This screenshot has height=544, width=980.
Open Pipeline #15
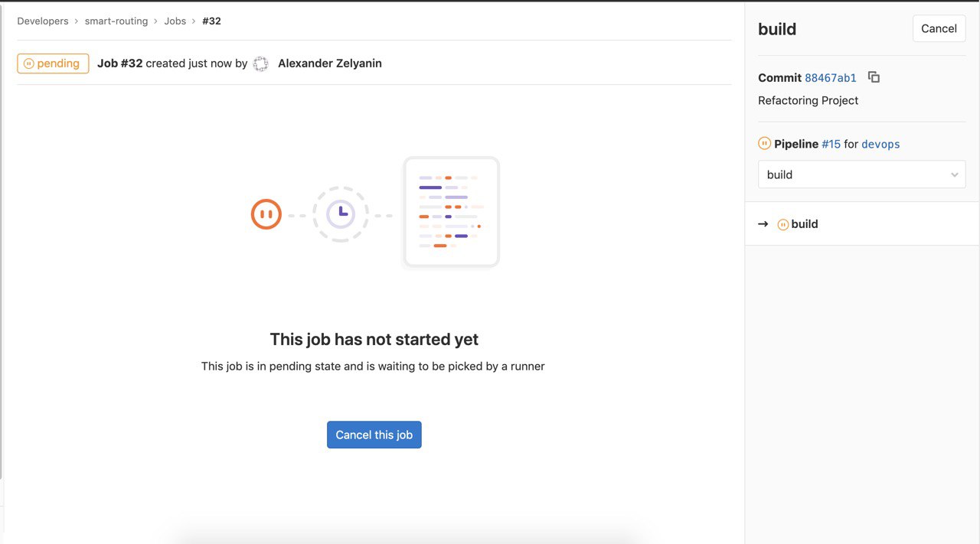(831, 144)
